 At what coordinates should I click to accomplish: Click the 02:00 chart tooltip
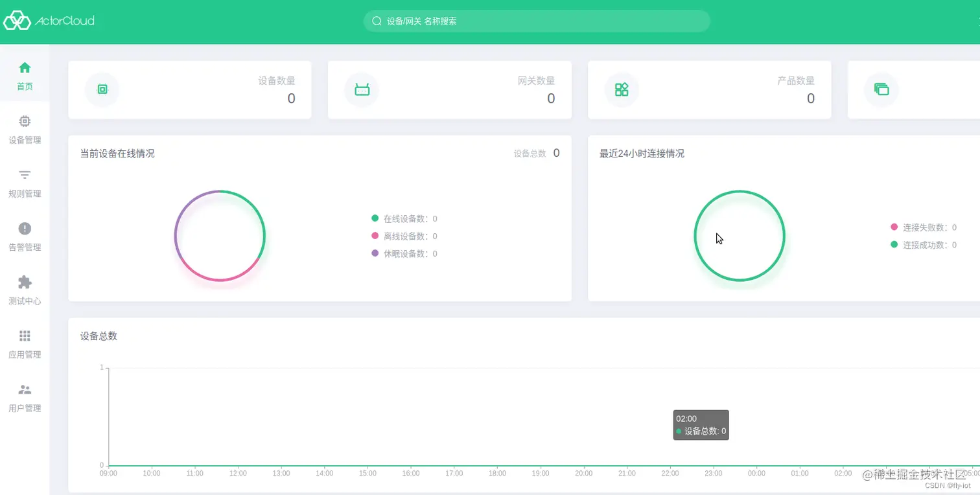click(701, 425)
